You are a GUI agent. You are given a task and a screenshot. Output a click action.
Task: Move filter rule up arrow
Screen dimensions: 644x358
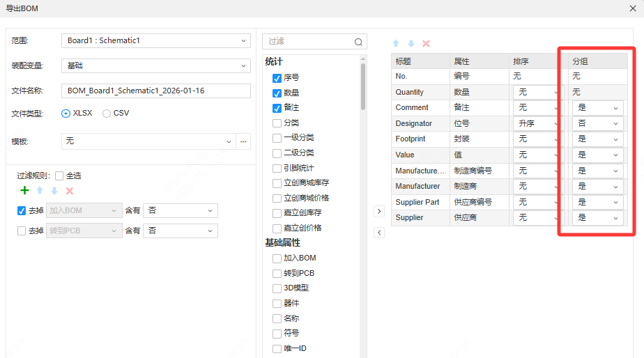[x=40, y=191]
